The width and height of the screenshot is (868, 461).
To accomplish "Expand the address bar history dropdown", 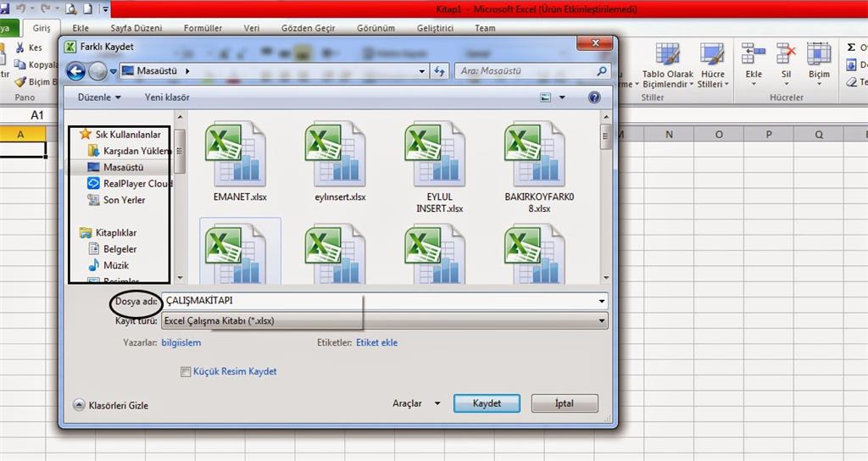I will 422,71.
